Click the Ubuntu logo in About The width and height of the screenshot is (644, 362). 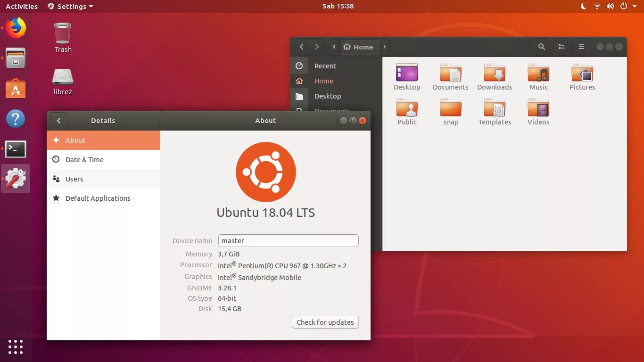coord(266,172)
